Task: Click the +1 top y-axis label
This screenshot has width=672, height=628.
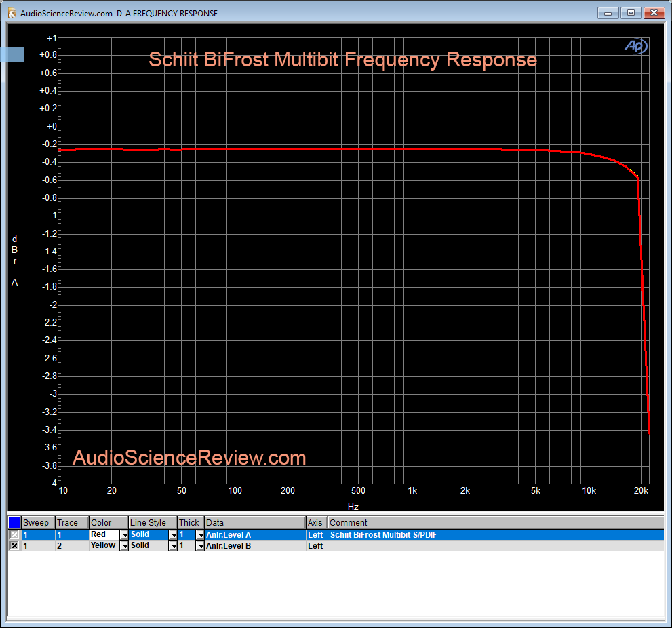Action: point(52,38)
